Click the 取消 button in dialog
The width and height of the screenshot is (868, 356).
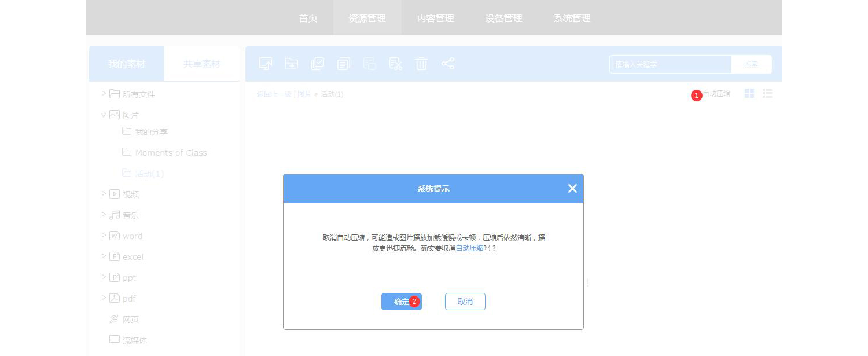pyautogui.click(x=465, y=302)
